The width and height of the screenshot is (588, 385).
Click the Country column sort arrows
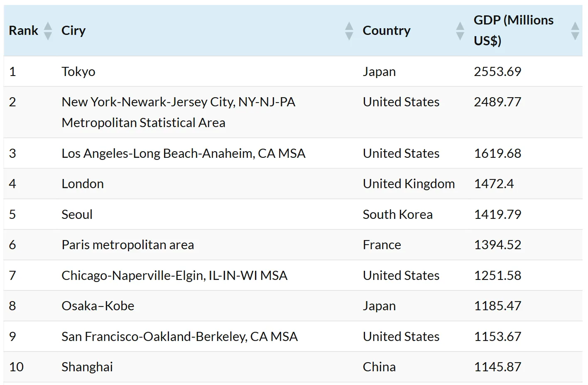[460, 31]
